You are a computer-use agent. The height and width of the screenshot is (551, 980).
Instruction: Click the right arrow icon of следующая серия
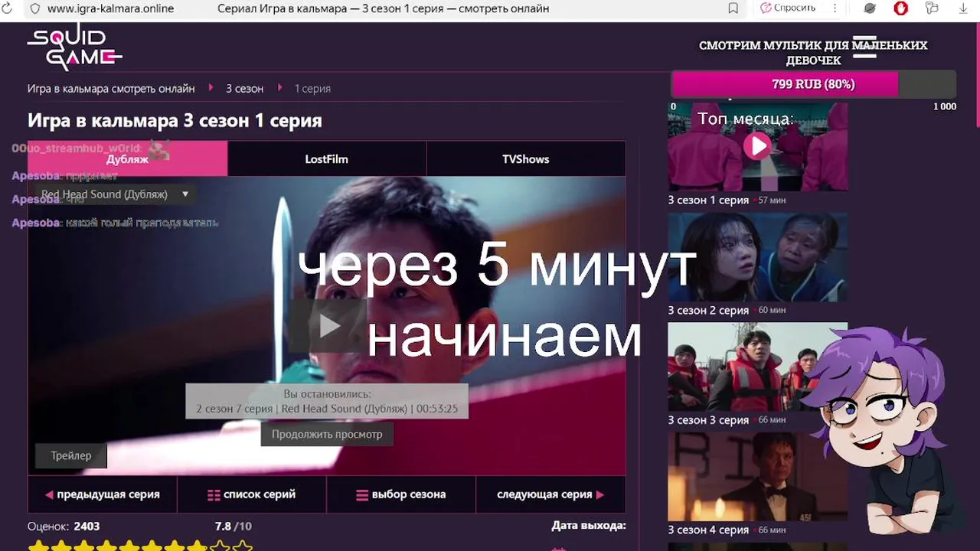pyautogui.click(x=599, y=495)
